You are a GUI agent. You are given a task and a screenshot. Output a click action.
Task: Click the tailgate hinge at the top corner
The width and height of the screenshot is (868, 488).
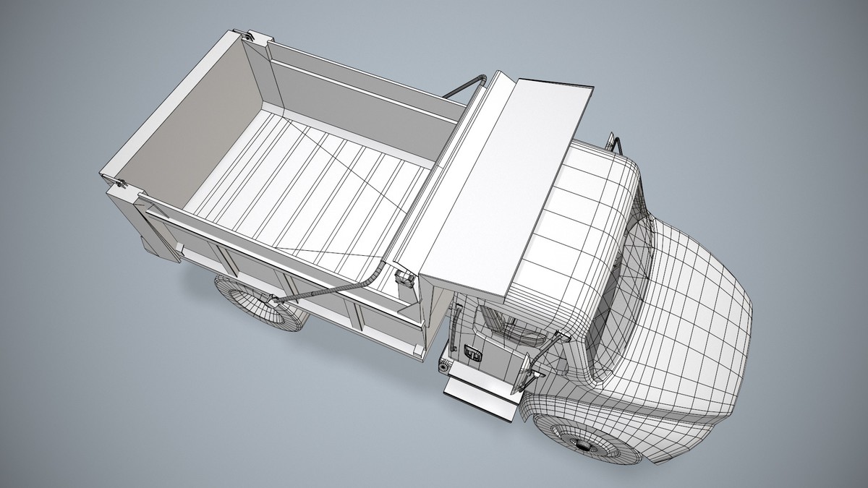tap(250, 38)
